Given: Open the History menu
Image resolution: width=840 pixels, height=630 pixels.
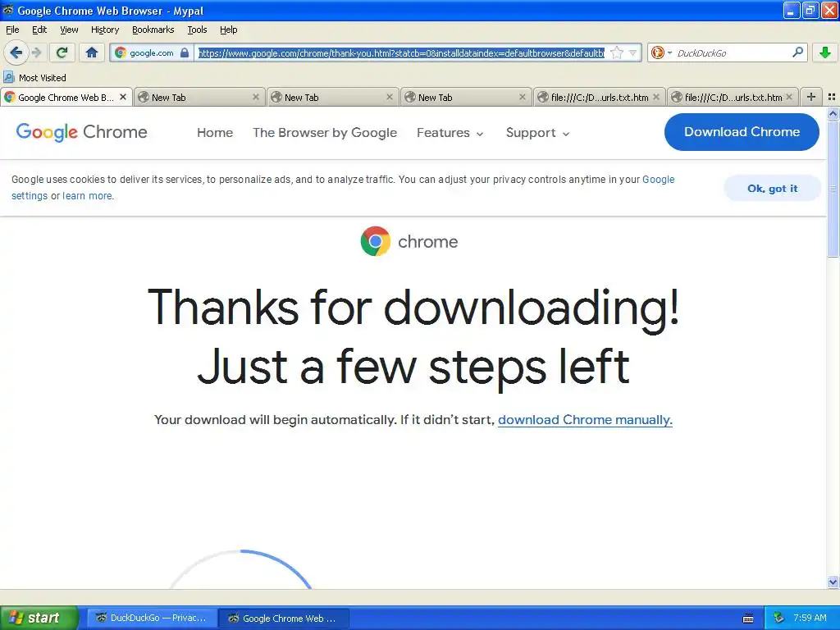Looking at the screenshot, I should (104, 30).
